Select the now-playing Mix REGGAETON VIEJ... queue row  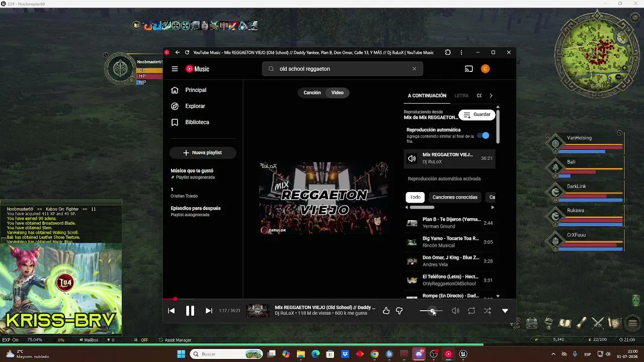click(x=450, y=158)
